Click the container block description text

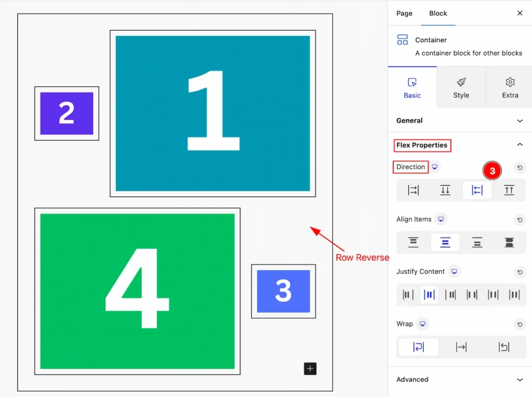pos(469,53)
